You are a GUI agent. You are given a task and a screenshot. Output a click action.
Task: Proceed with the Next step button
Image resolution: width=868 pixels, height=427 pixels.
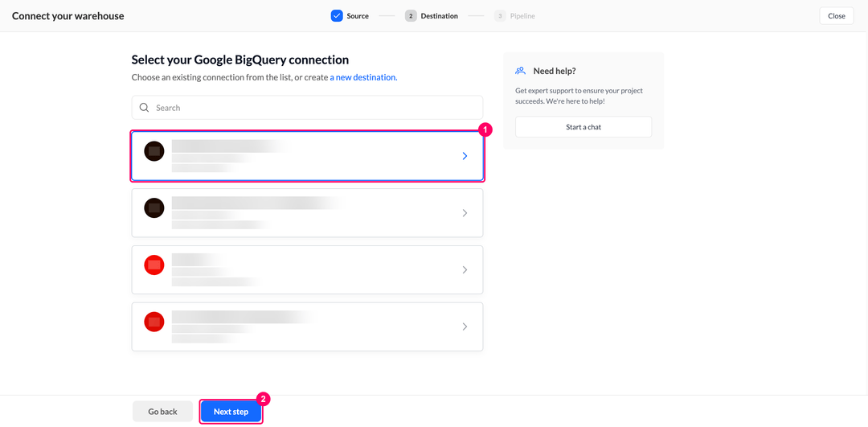pos(231,412)
